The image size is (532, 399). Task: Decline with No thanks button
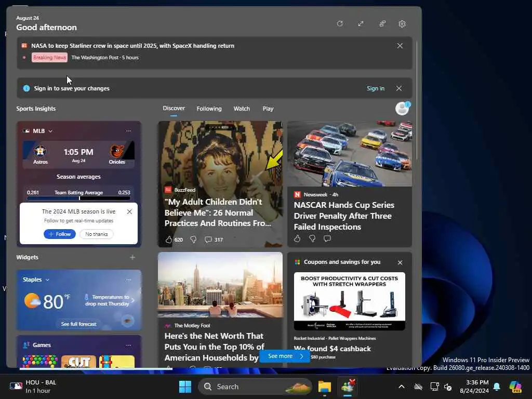point(96,234)
